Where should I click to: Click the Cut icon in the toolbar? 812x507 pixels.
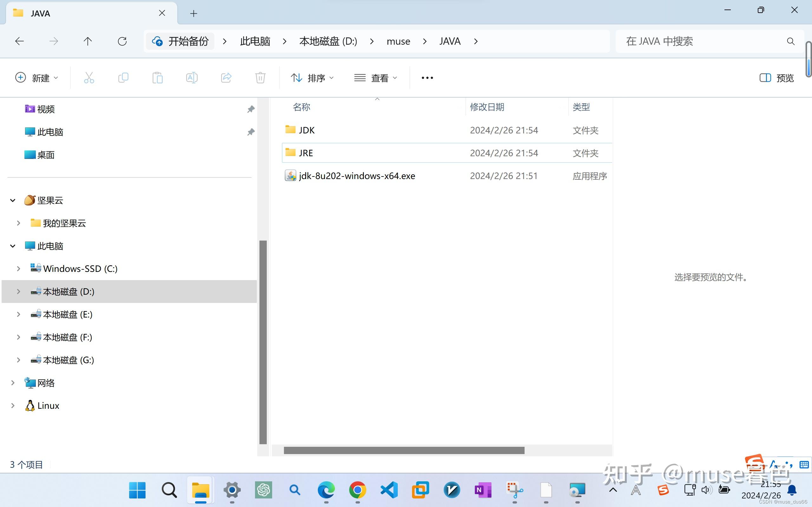[88, 77]
